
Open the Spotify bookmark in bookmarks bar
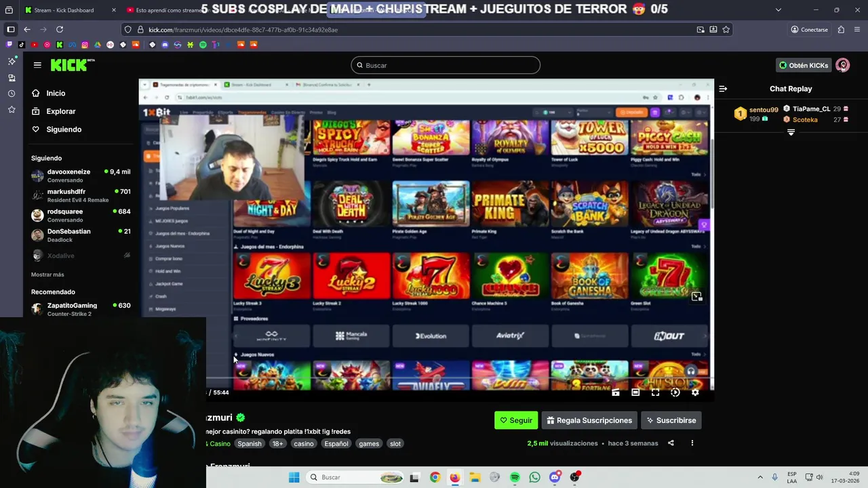(x=203, y=45)
